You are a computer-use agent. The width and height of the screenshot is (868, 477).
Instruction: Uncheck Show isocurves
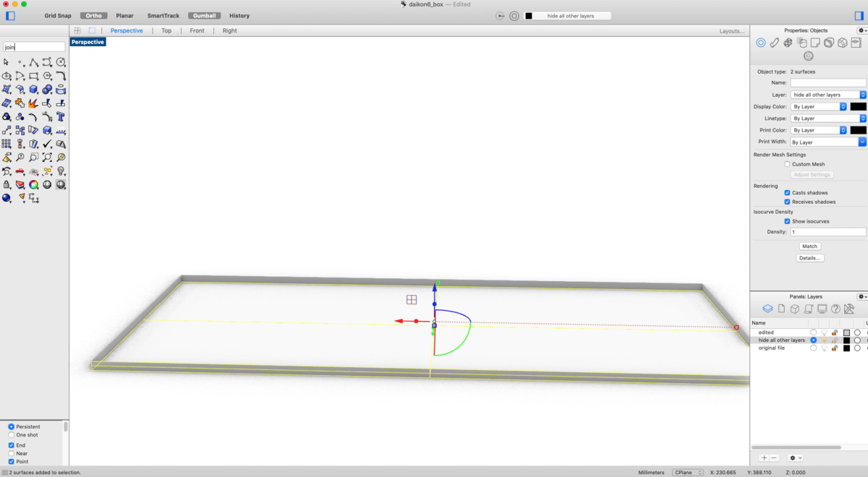pos(787,221)
